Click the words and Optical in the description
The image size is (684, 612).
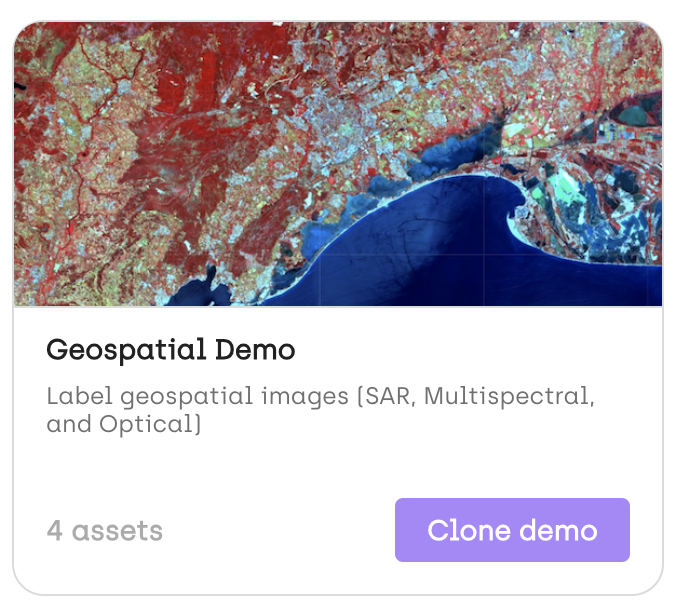coord(124,424)
